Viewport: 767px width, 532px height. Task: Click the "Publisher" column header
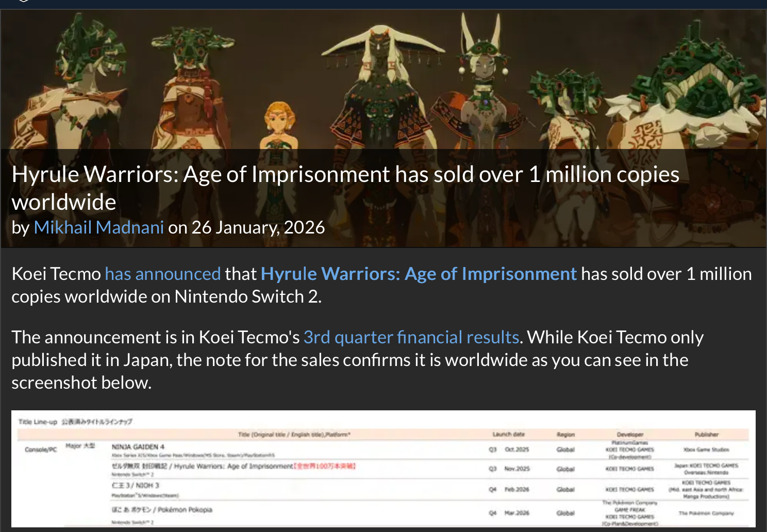point(706,435)
